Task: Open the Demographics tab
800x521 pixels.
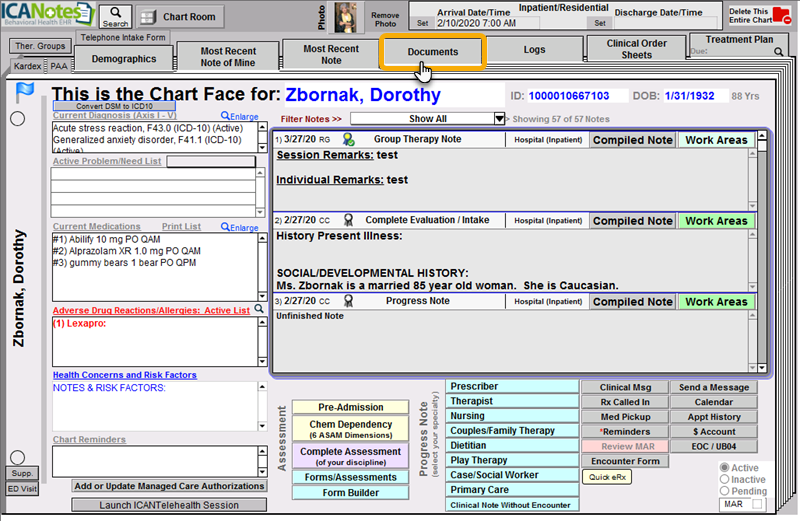Action: coord(124,60)
